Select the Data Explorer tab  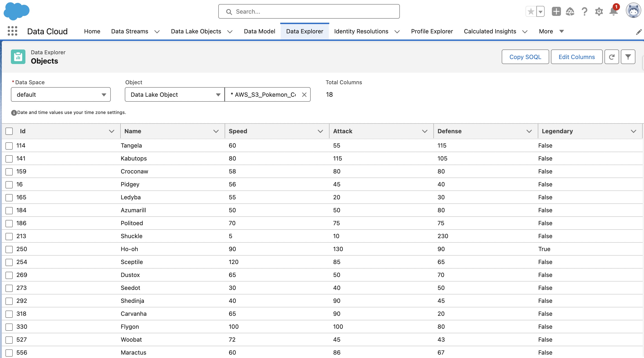[x=305, y=31]
